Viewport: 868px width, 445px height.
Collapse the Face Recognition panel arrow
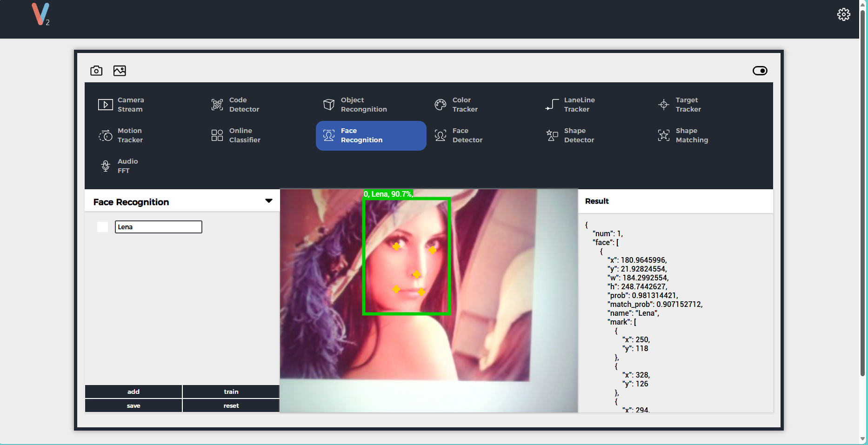click(x=269, y=201)
